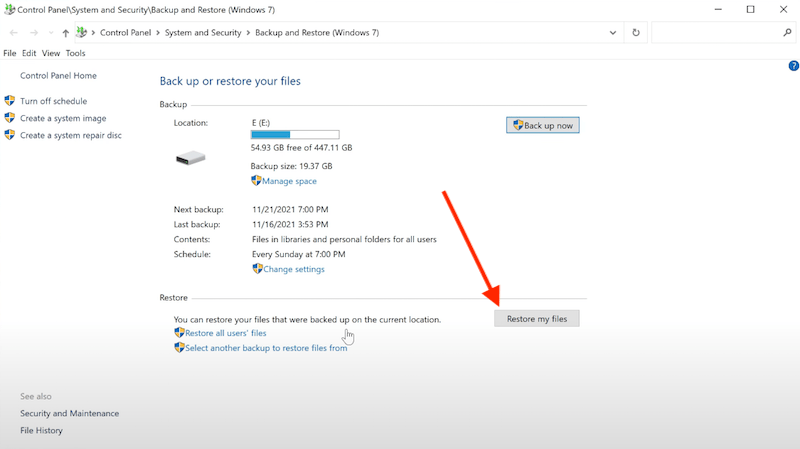Click shield icon beside Select another backup

point(179,347)
